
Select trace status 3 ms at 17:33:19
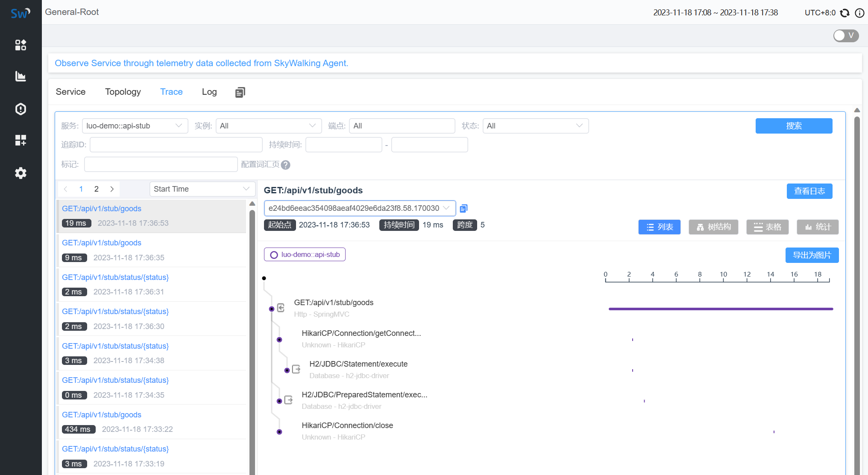point(152,456)
